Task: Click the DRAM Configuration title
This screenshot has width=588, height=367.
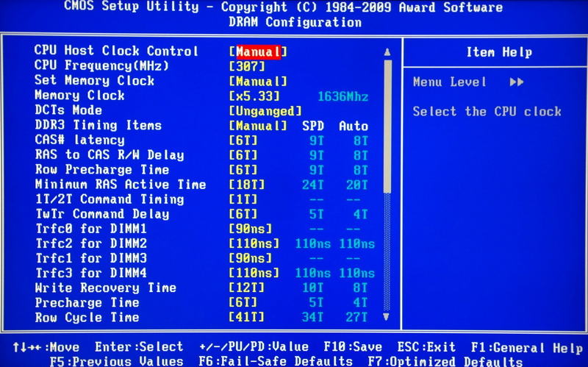Action: (x=295, y=22)
